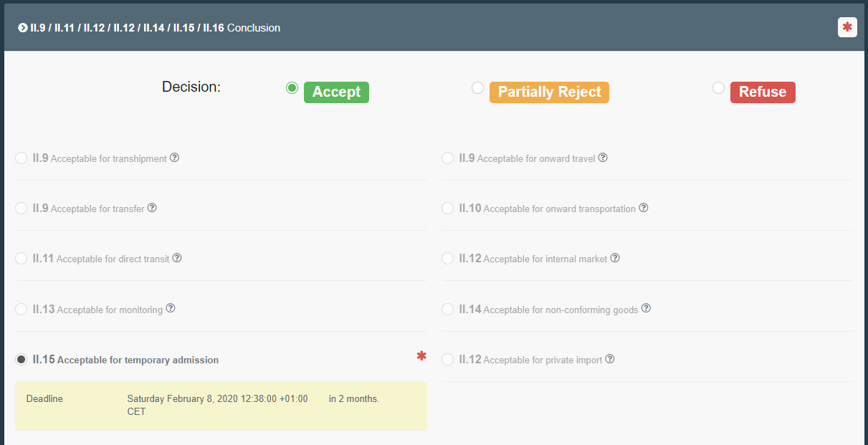Click the 'Decision:' label
This screenshot has width=868, height=445.
191,87
